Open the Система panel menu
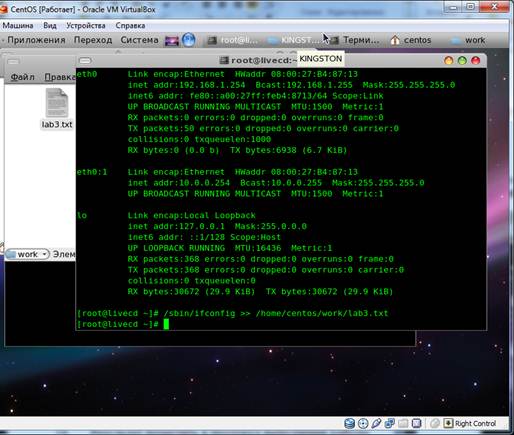Image resolution: width=514 pixels, height=435 pixels. coord(139,40)
